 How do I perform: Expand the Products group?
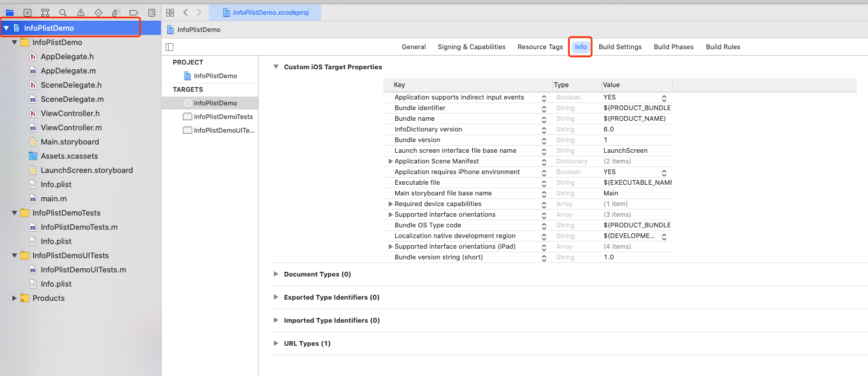point(15,298)
